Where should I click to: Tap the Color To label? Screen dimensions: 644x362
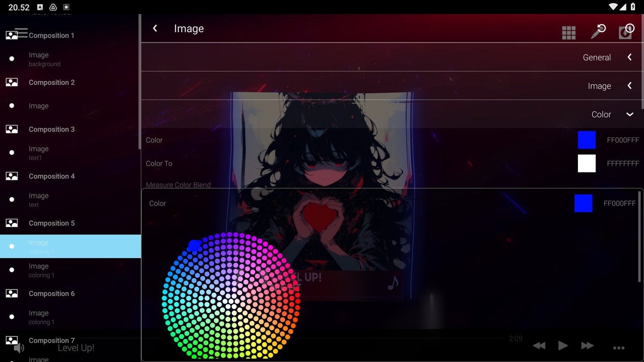(159, 164)
